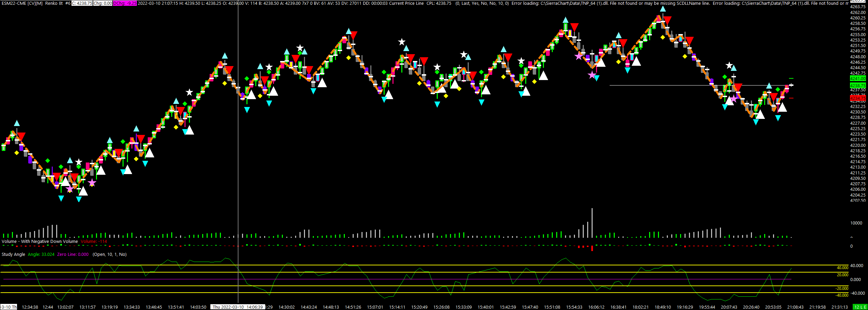
Task: Click the 15:42:59 time axis label
Action: (x=508, y=307)
